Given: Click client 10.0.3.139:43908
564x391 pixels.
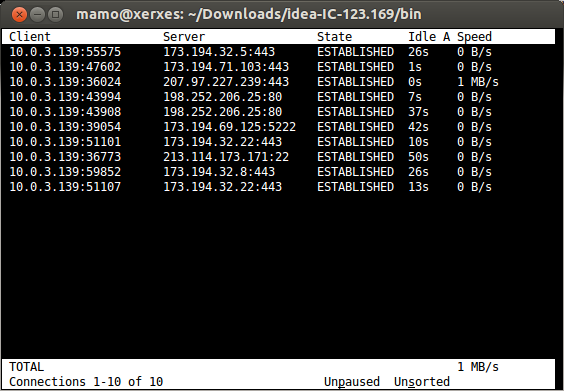Looking at the screenshot, I should (x=65, y=112).
